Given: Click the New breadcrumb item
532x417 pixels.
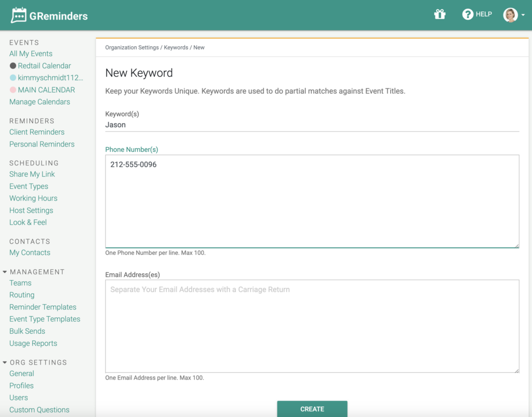Looking at the screenshot, I should pos(199,47).
